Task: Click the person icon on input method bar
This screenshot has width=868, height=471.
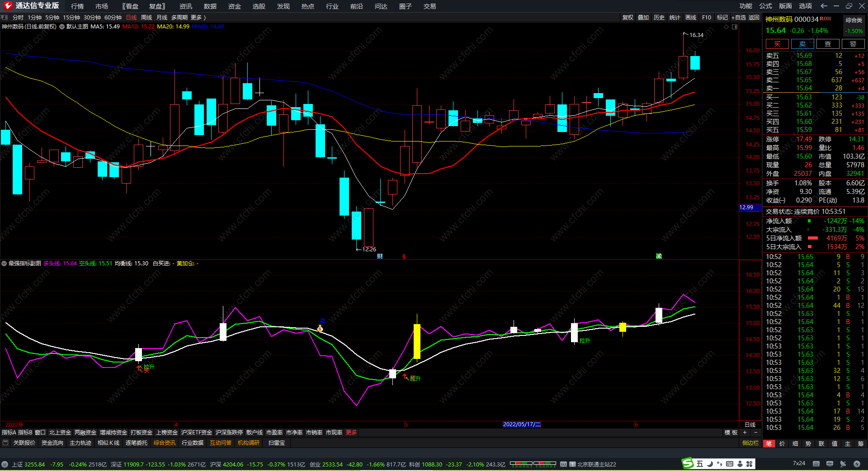Action: click(740, 464)
